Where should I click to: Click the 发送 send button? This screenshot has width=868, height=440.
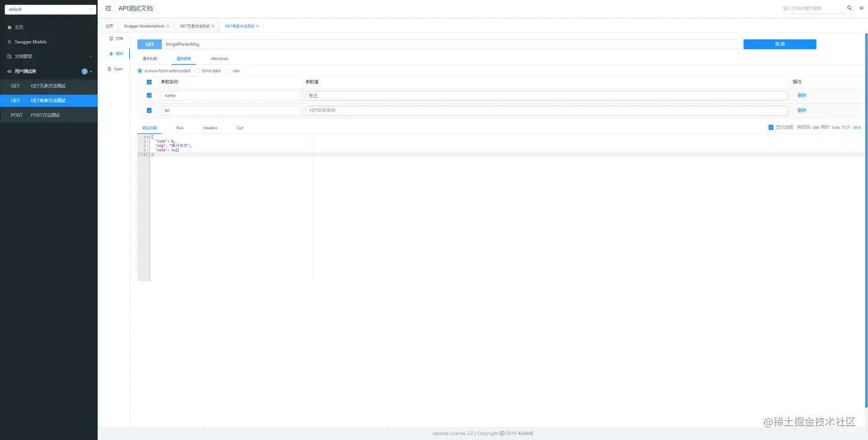(780, 44)
